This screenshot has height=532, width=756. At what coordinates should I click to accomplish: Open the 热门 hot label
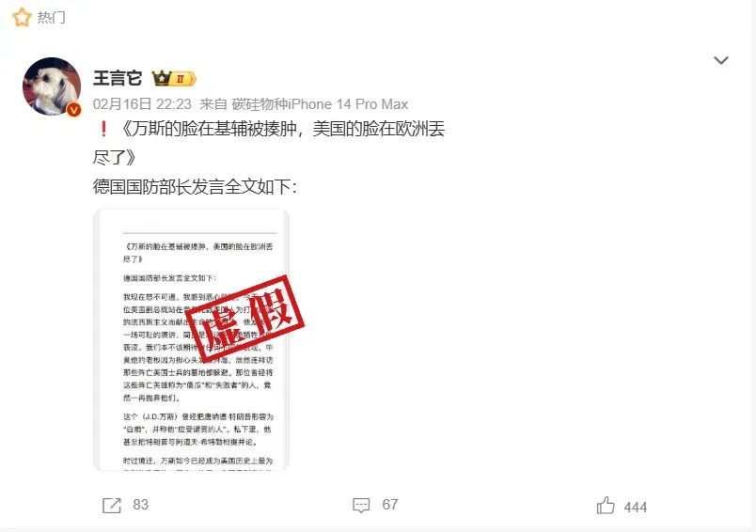[51, 18]
